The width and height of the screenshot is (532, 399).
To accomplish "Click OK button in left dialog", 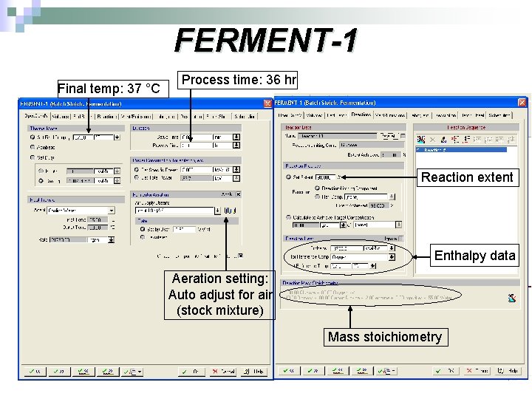I will coord(191,372).
